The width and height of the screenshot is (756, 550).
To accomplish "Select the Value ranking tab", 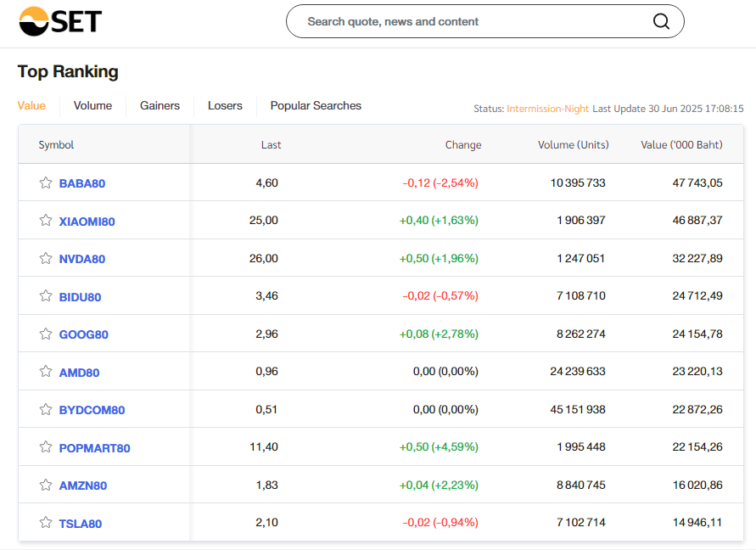I will (x=31, y=105).
